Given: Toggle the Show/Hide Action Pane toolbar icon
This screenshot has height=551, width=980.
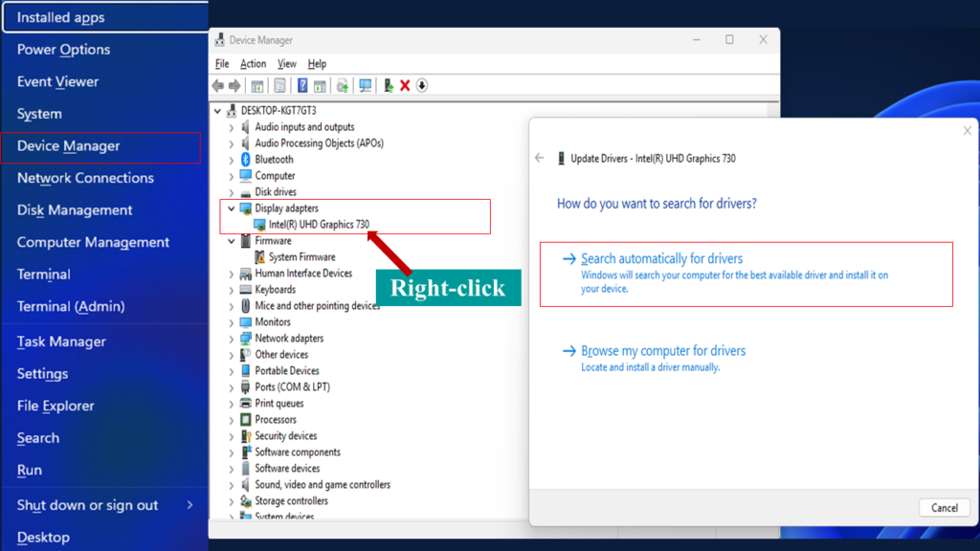Looking at the screenshot, I should [x=320, y=85].
